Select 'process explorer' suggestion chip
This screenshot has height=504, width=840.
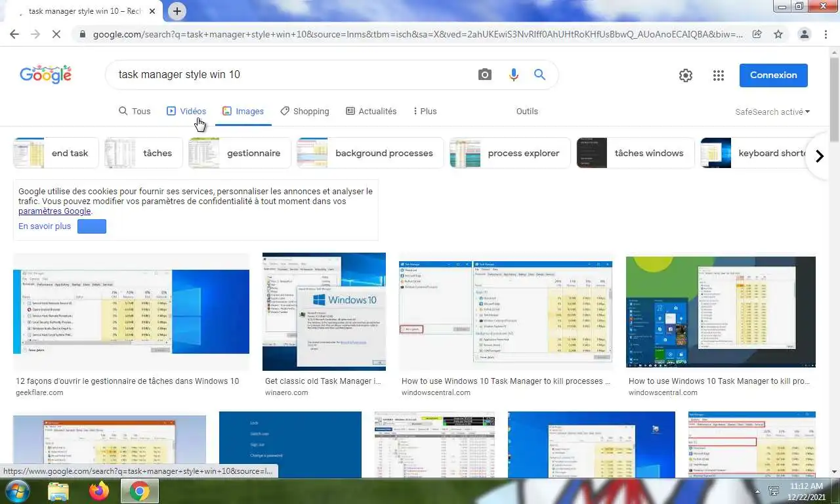510,154
